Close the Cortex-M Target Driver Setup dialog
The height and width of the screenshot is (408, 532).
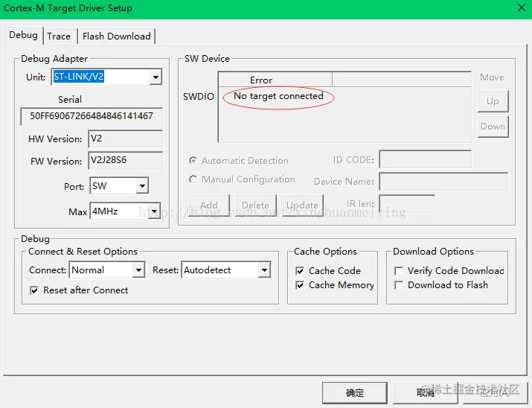tap(522, 7)
